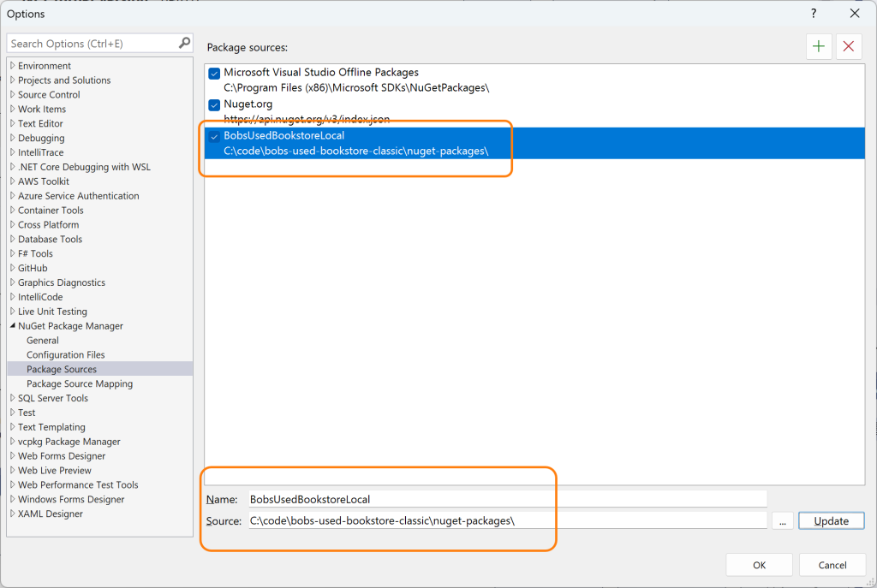This screenshot has width=877, height=588.
Task: Remove the selected package source
Action: click(x=848, y=46)
